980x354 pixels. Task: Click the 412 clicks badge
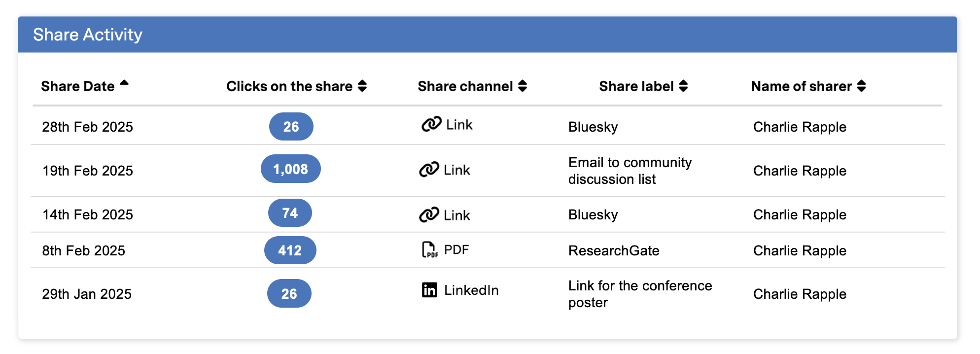point(290,250)
